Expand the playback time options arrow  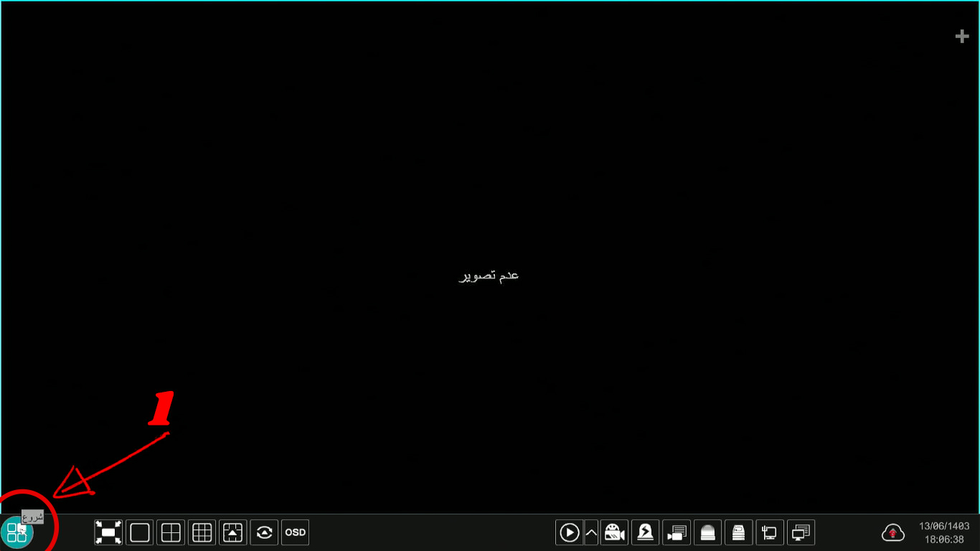(x=591, y=532)
